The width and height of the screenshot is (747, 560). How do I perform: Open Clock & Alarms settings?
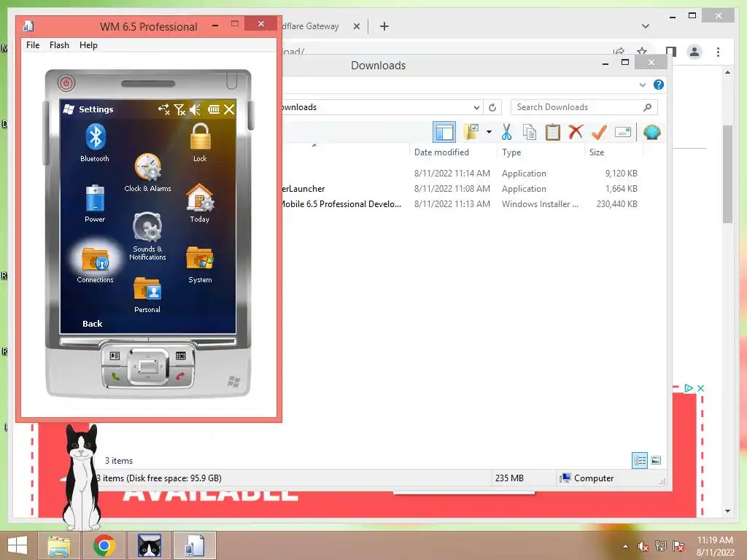(147, 172)
